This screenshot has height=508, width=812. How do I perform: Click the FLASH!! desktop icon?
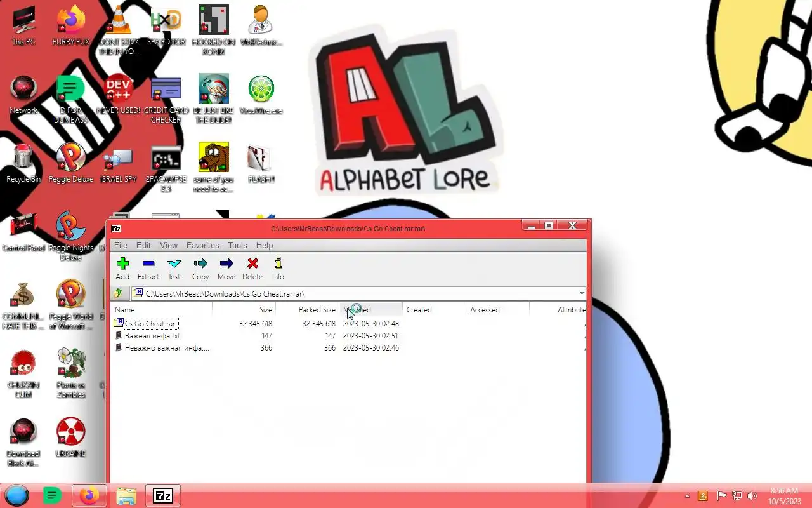tap(261, 164)
